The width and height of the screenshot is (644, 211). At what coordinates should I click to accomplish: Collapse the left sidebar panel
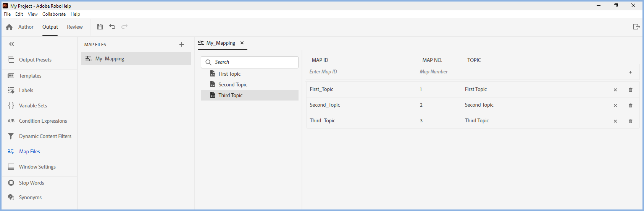click(11, 44)
